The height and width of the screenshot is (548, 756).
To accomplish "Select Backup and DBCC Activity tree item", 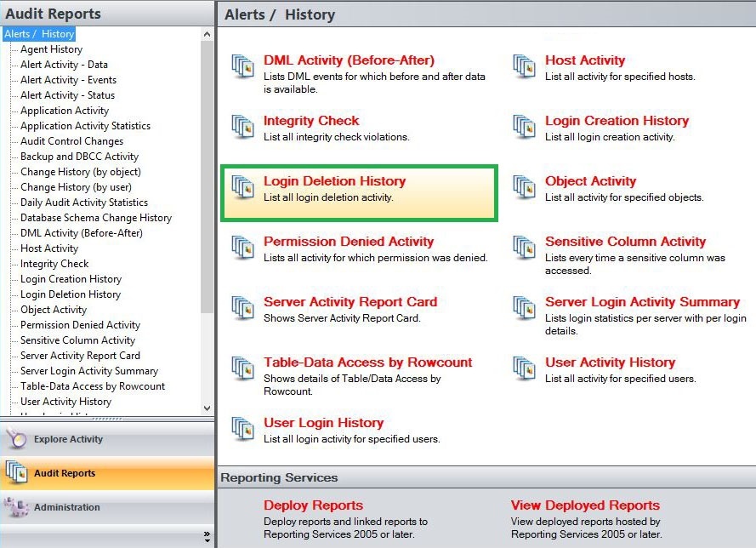I will [x=79, y=157].
